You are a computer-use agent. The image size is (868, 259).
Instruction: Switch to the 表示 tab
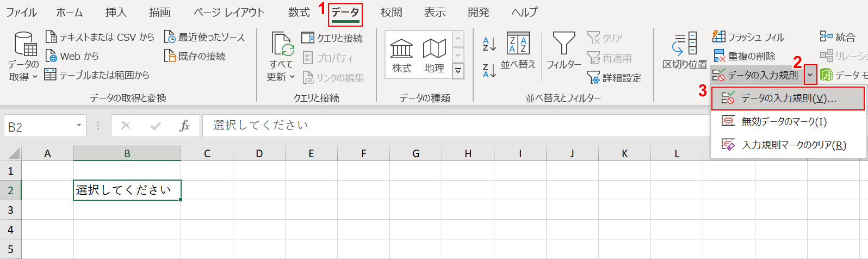click(435, 12)
